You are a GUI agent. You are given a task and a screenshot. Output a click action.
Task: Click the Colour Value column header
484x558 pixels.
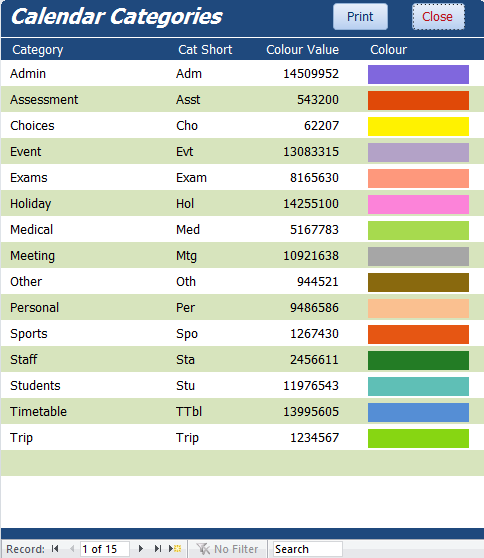coord(302,50)
